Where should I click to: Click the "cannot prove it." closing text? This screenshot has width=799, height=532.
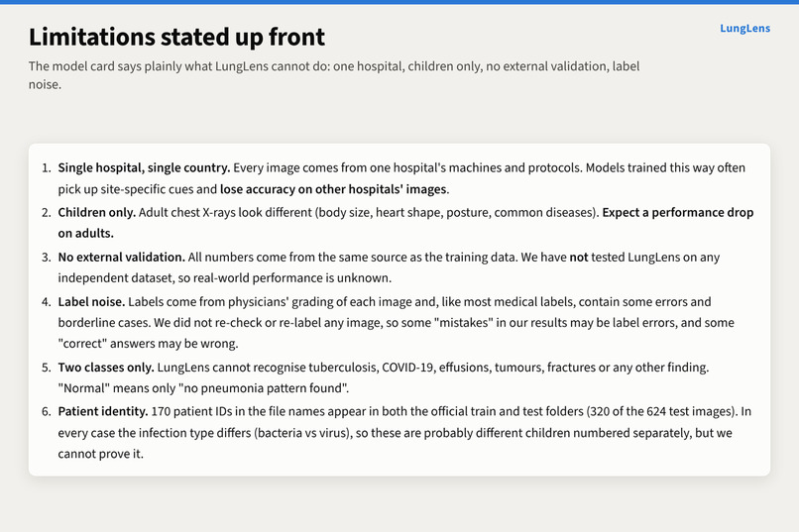(101, 454)
